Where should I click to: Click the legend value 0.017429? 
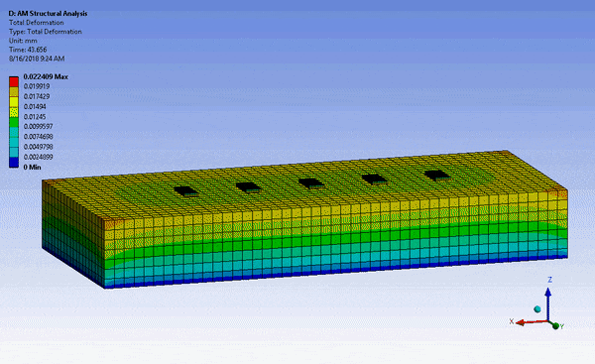coord(37,97)
